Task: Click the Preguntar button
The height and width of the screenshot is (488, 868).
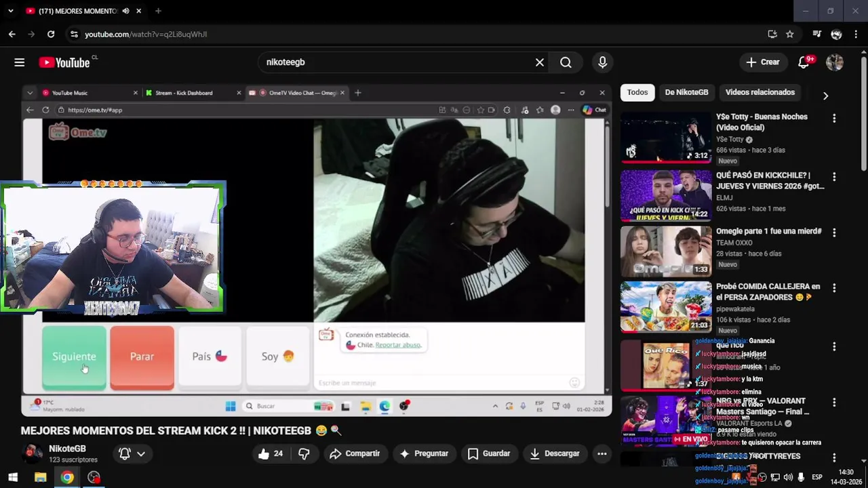Action: pyautogui.click(x=424, y=453)
